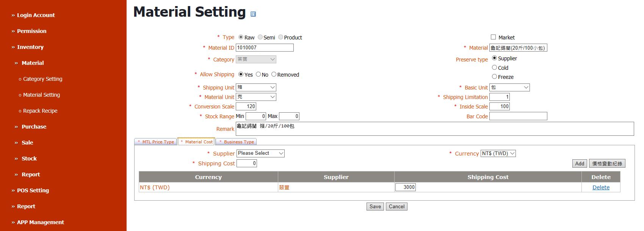Choose Freeze preserve type
The width and height of the screenshot is (644, 231).
[494, 77]
